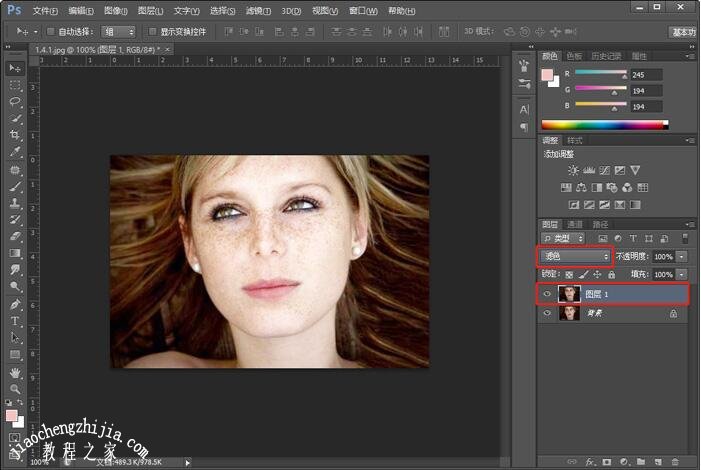This screenshot has width=701, height=470.
Task: Close the 1.4.1.jpg document tab
Action: pyautogui.click(x=169, y=48)
